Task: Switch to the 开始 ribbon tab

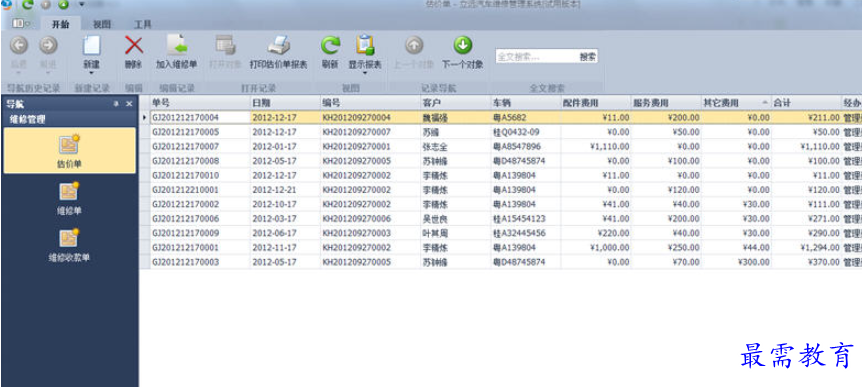Action: coord(60,24)
